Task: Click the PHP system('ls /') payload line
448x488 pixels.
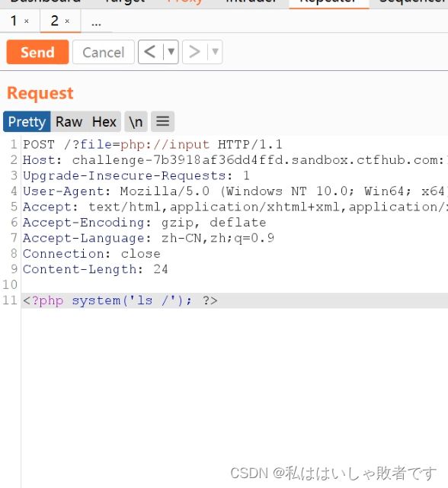Action: tap(120, 300)
